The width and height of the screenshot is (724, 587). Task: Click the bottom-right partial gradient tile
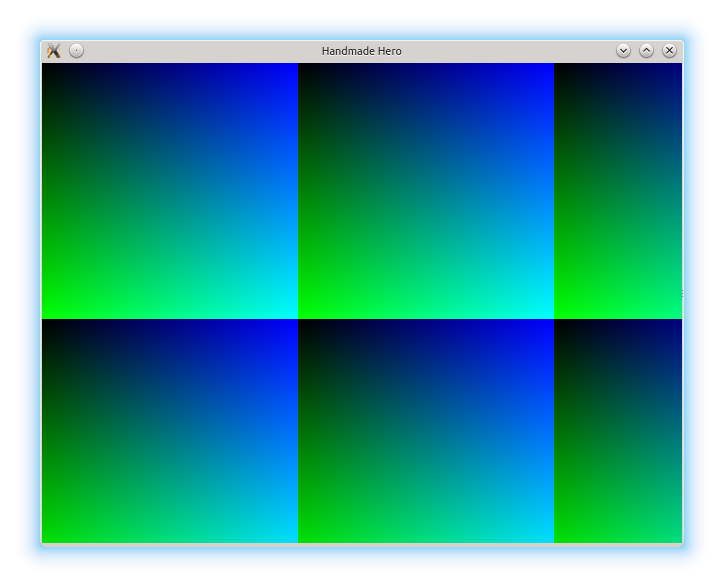(618, 431)
